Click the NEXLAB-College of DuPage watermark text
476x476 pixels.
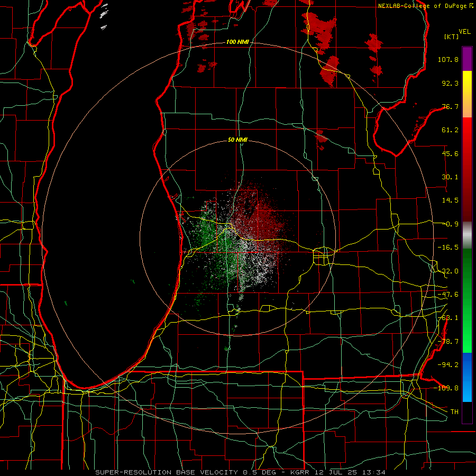pyautogui.click(x=426, y=6)
